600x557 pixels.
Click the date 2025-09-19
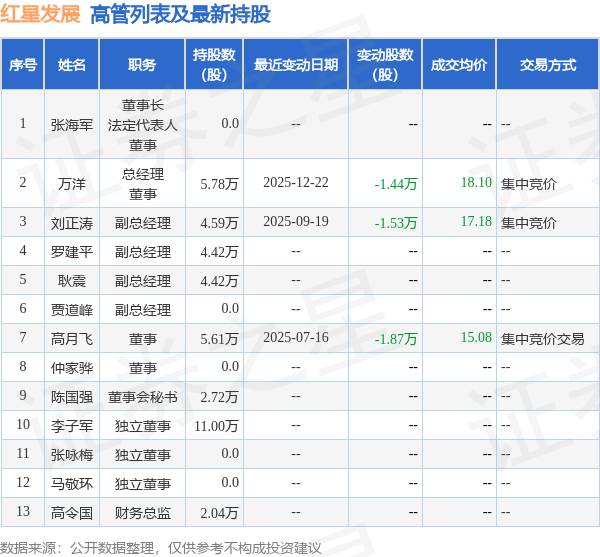[x=296, y=221]
